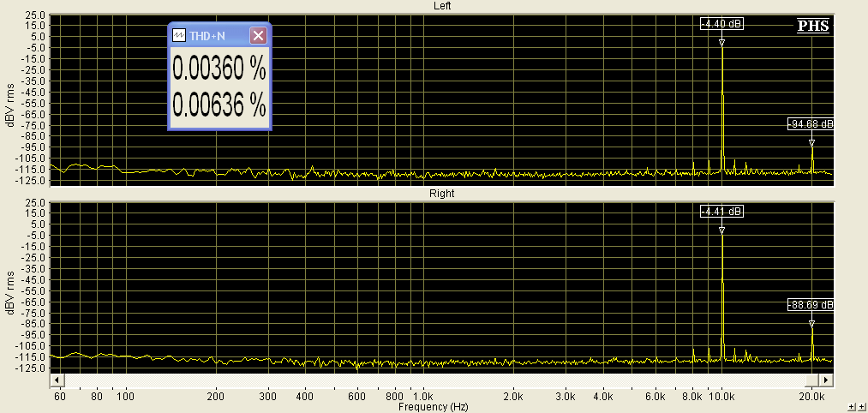This screenshot has width=868, height=413.
Task: Click the Frequency (Hz) axis label
Action: pyautogui.click(x=433, y=407)
